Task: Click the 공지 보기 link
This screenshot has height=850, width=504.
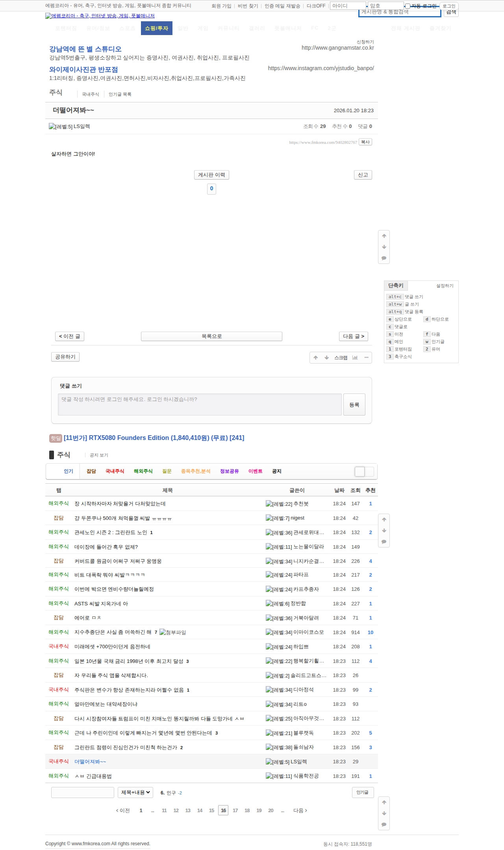Action: pos(99,455)
